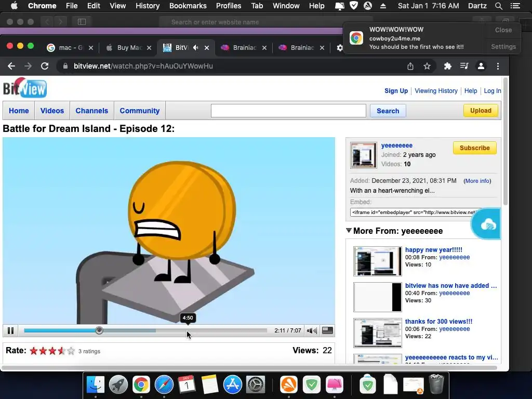
Task: Mute the video player volume icon
Action: coord(312,330)
